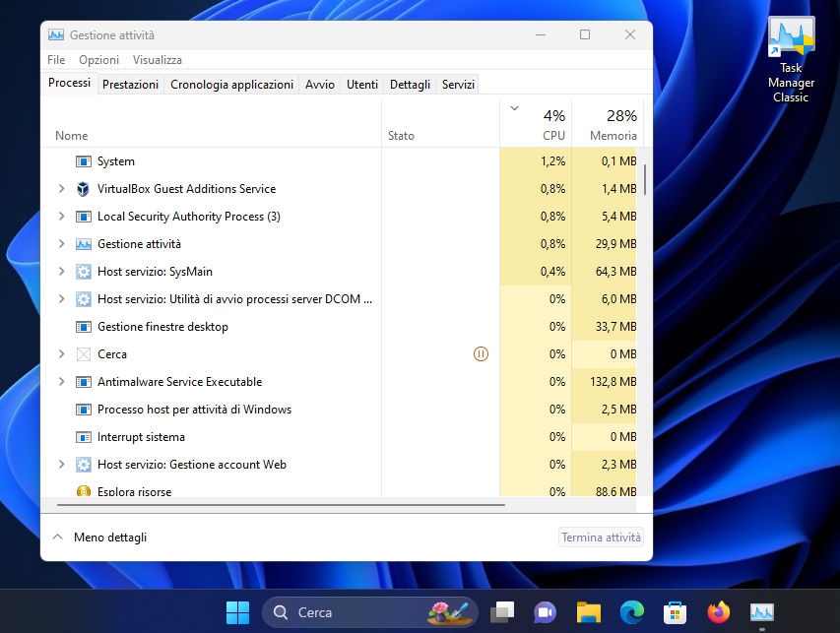This screenshot has height=633, width=840.
Task: Open the Chat app on taskbar
Action: [x=545, y=612]
